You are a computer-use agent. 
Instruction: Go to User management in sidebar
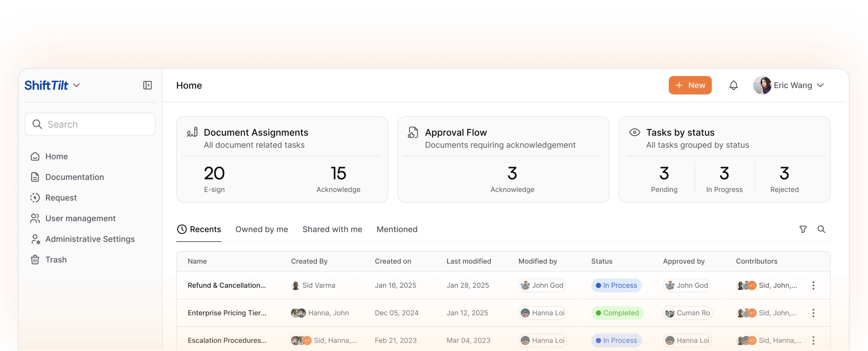coord(80,219)
